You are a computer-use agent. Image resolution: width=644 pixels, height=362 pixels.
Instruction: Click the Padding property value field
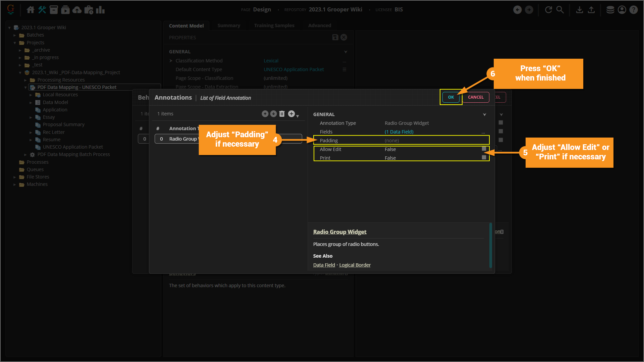(433, 141)
